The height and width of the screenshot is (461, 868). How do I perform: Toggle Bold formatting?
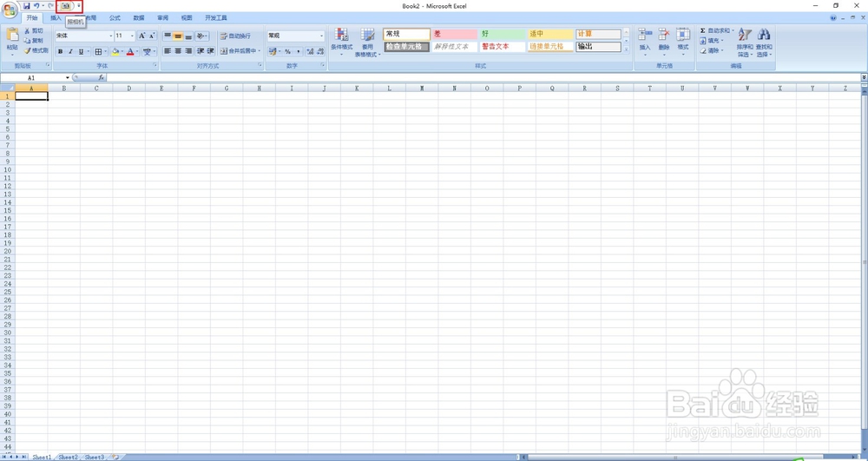tap(61, 51)
